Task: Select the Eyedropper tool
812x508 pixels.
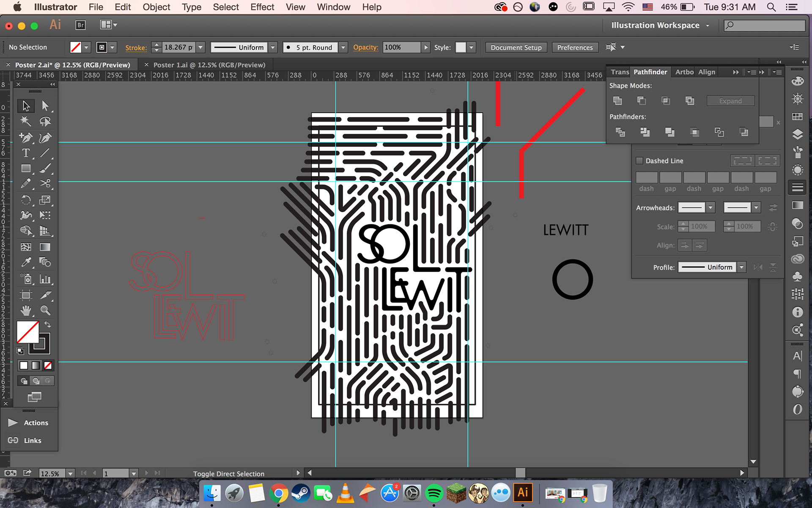Action: tap(26, 262)
